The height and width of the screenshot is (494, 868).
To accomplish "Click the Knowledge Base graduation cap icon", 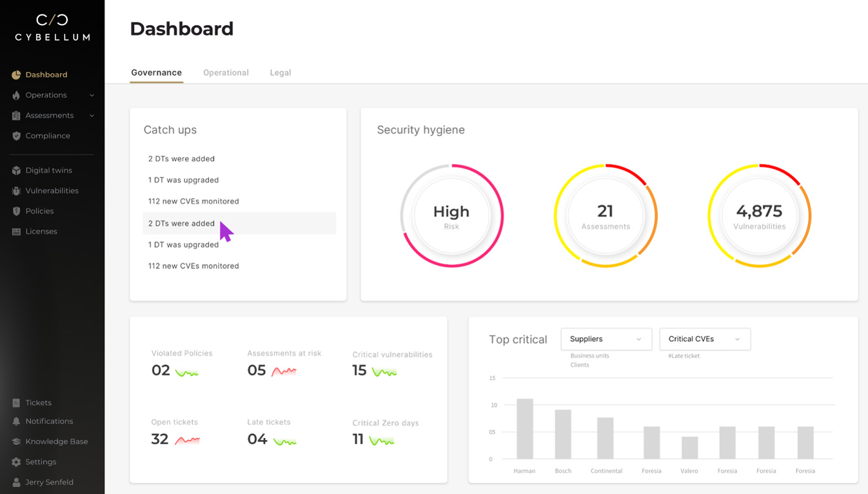I will (16, 442).
